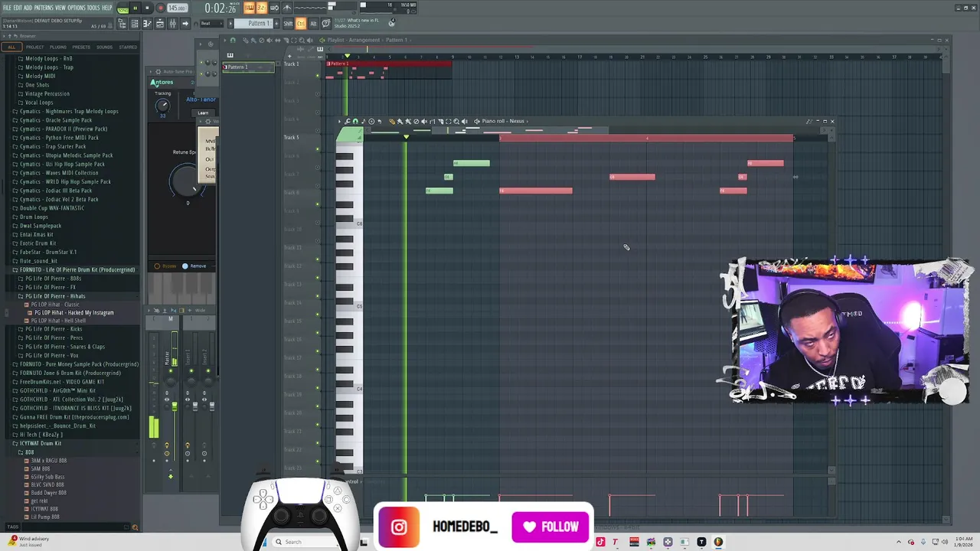Expand Cymatics - Oracle Sample Pack folder

pos(55,120)
